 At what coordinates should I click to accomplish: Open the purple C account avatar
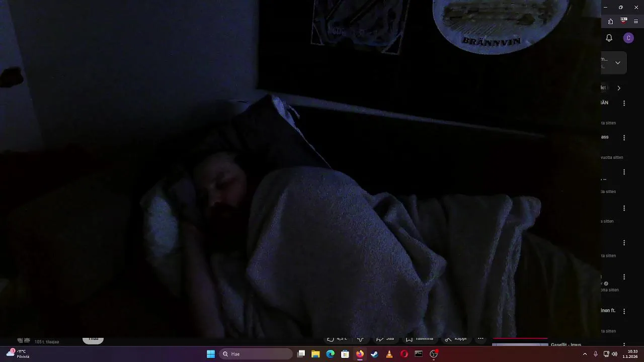[x=628, y=38]
